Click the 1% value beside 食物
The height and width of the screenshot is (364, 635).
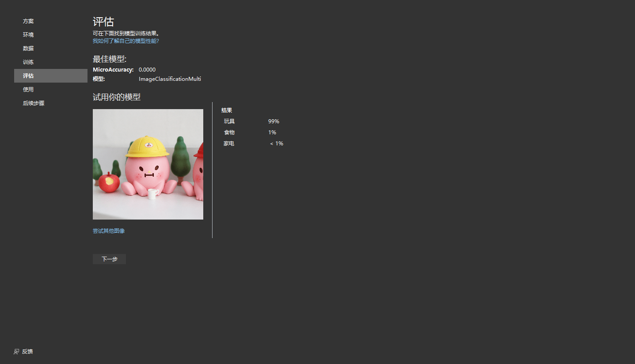click(x=272, y=133)
